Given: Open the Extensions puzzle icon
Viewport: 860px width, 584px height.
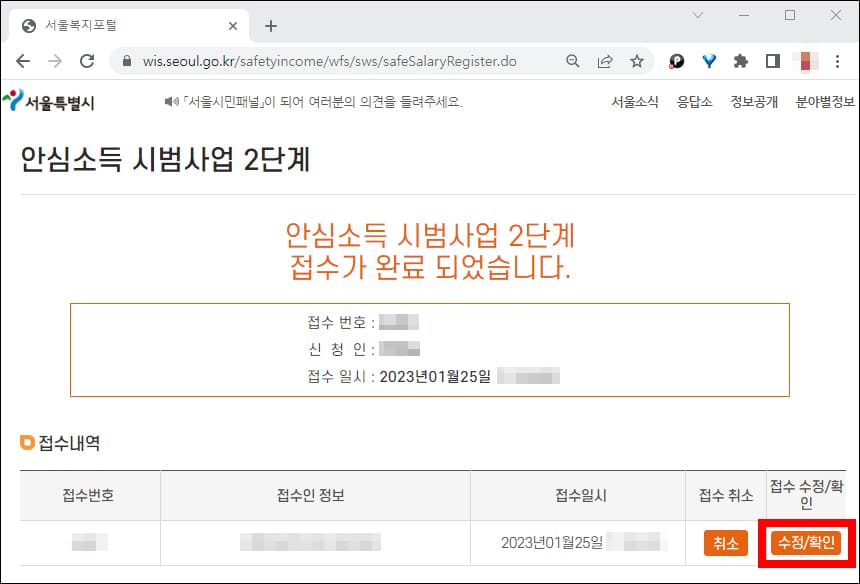Looking at the screenshot, I should click(740, 61).
